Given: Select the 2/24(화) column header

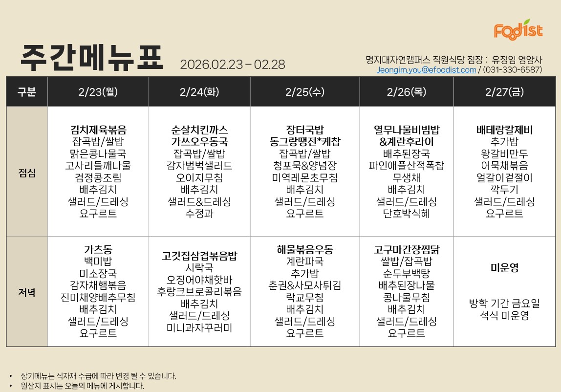Looking at the screenshot, I should pos(199,91).
